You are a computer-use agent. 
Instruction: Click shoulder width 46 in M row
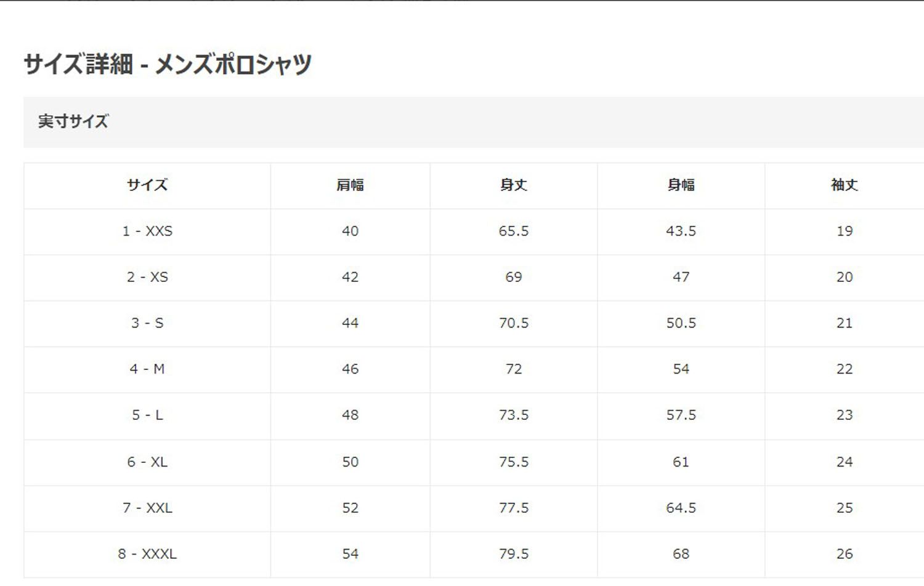[x=350, y=369]
